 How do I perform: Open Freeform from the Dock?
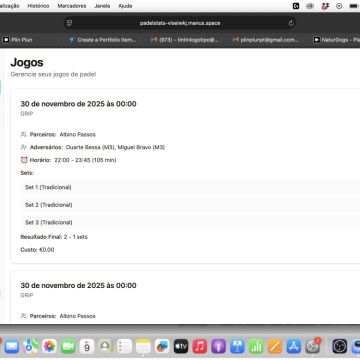162,346
